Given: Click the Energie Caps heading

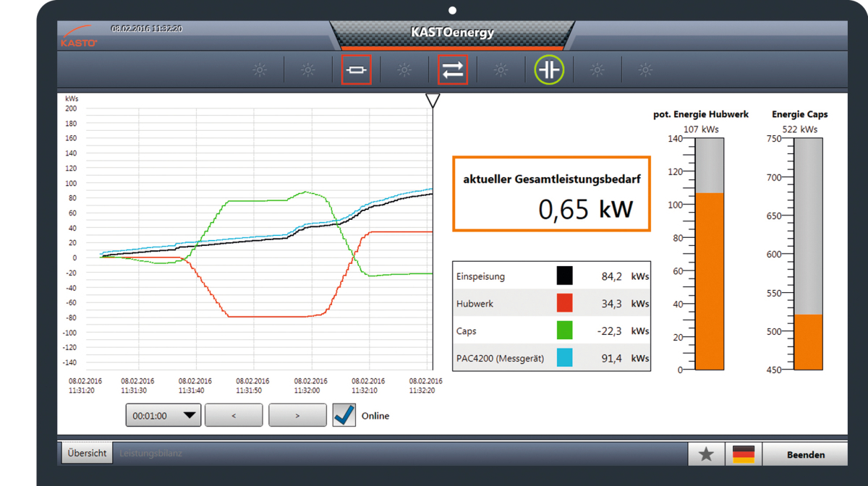Looking at the screenshot, I should (800, 114).
